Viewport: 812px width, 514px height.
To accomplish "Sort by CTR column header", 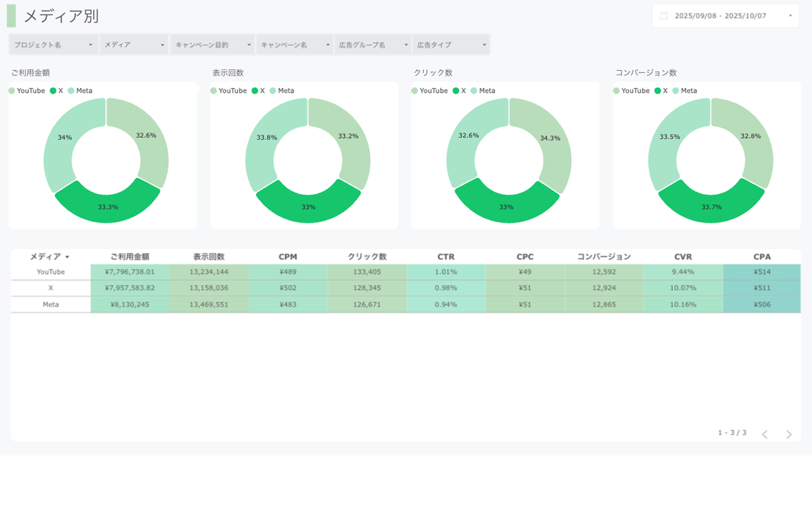I will pyautogui.click(x=446, y=256).
